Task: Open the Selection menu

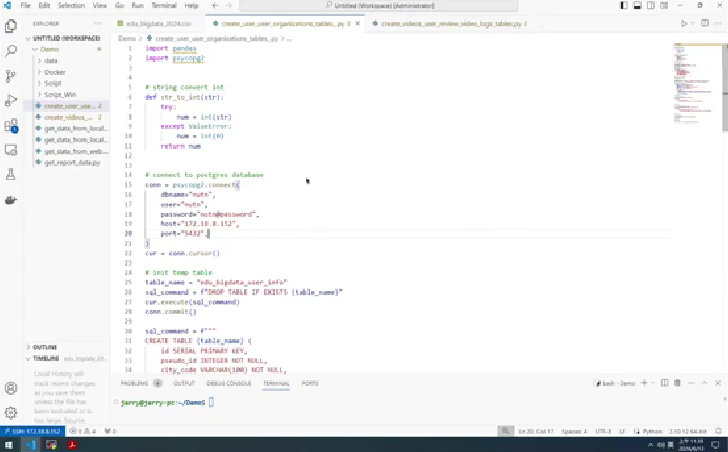Action: point(71,6)
